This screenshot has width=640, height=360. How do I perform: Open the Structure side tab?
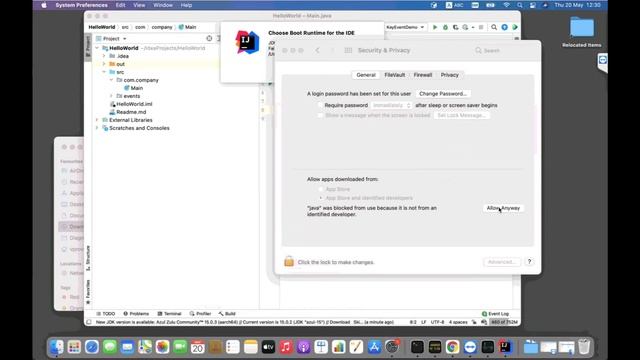tap(88, 258)
